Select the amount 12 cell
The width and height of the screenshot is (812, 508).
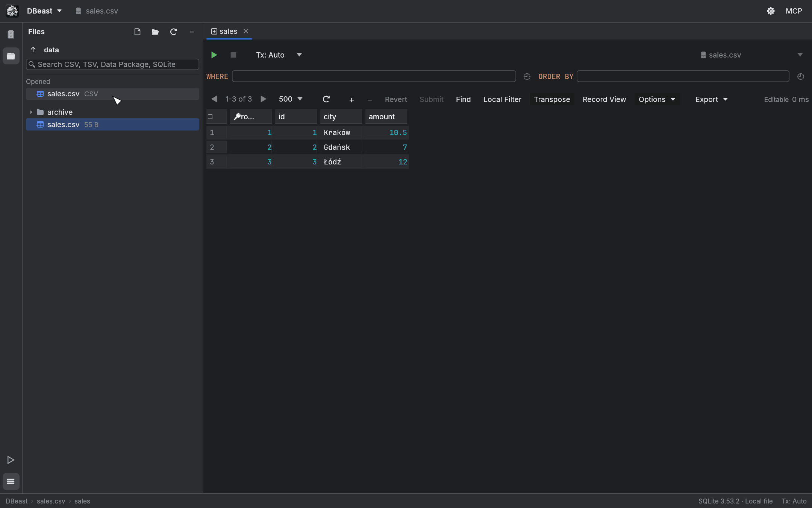[386, 162]
